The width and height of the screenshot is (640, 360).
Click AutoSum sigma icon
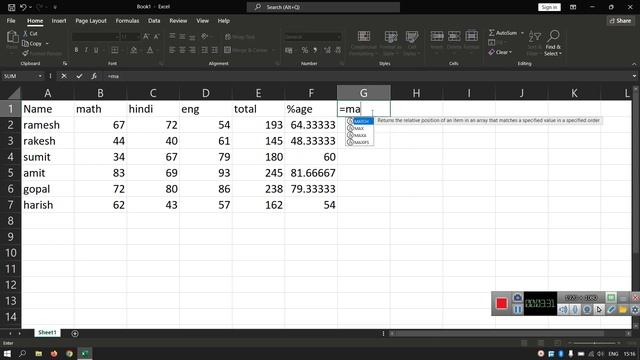(x=492, y=33)
